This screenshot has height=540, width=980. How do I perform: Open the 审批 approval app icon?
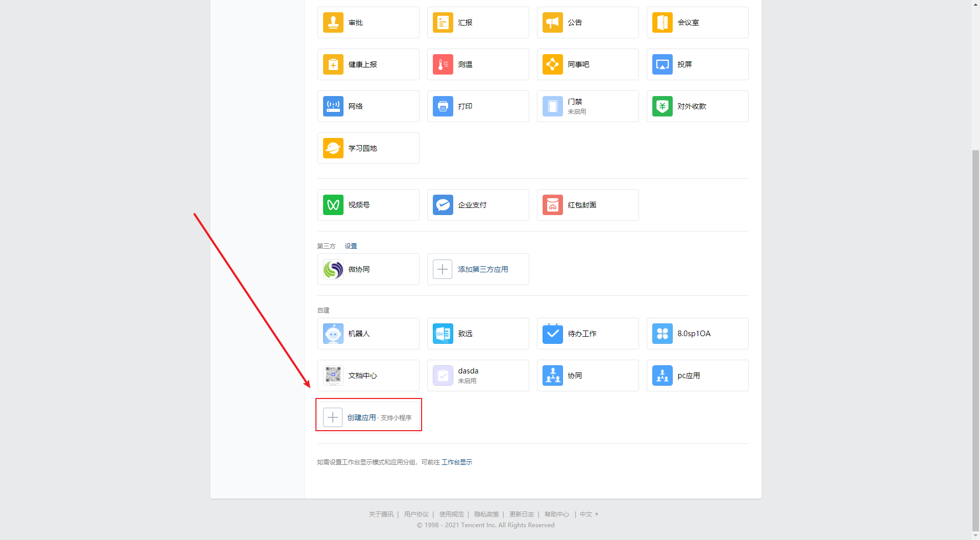click(333, 22)
